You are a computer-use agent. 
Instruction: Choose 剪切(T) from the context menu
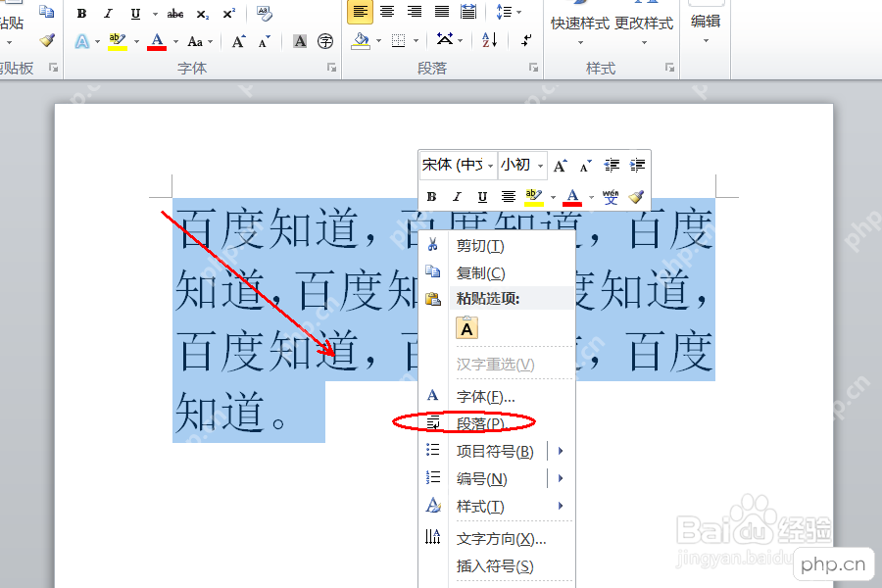497,246
